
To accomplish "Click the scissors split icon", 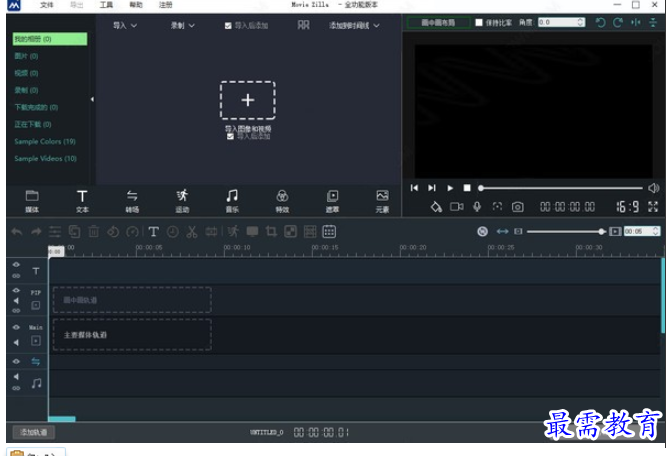I will click(x=192, y=231).
